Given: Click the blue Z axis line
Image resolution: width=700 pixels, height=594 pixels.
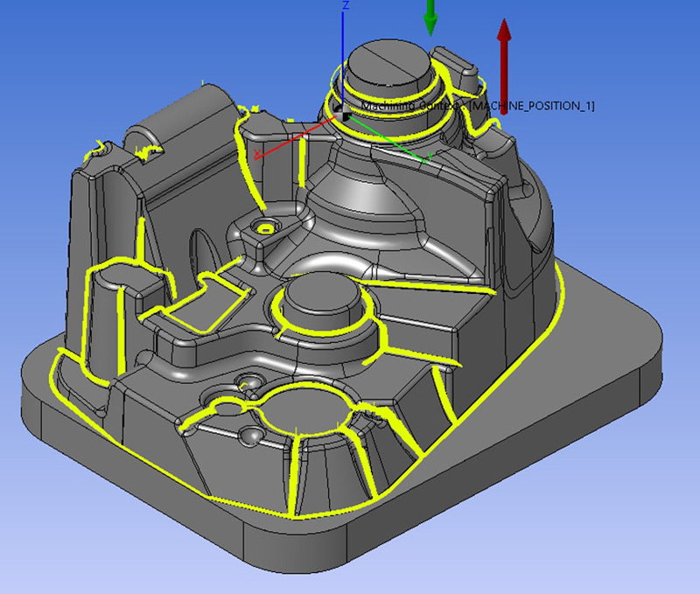Looking at the screenshot, I should point(342,52).
